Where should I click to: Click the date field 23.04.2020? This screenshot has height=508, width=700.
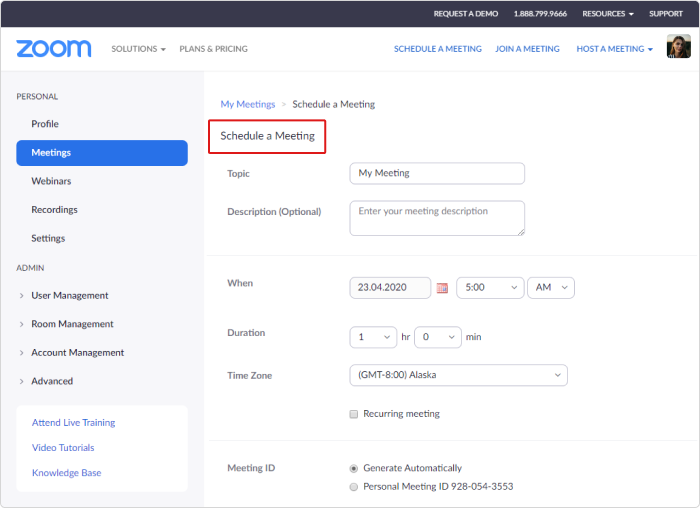pos(390,288)
